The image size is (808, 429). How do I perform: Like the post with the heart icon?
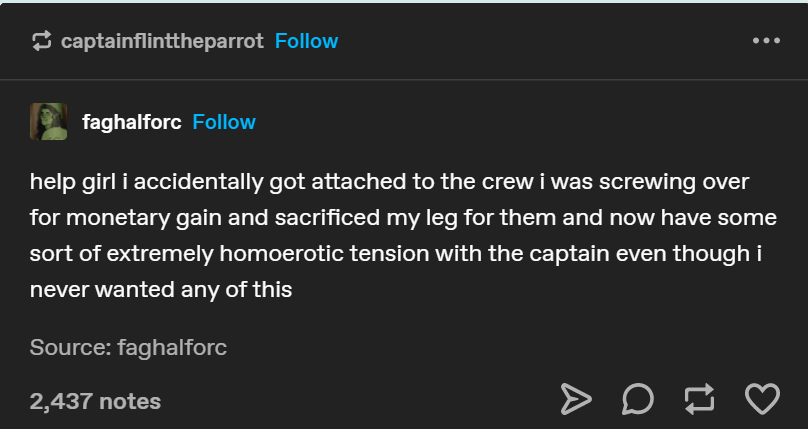(x=762, y=400)
